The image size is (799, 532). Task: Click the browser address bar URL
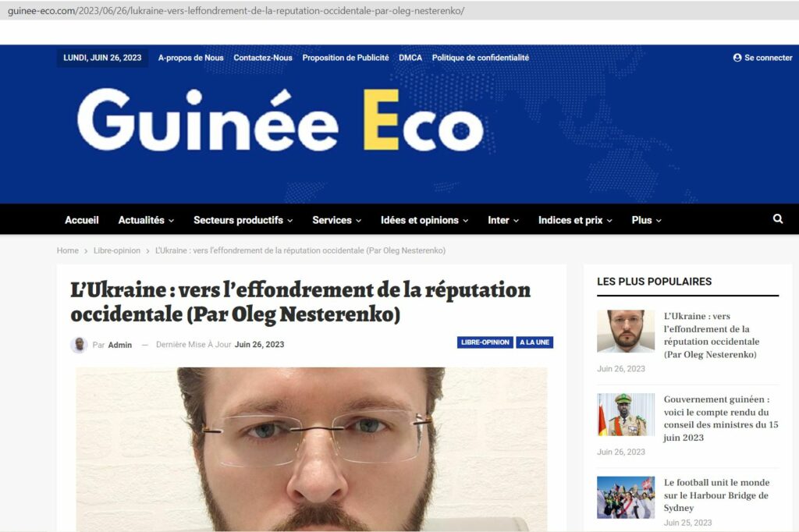pos(236,11)
